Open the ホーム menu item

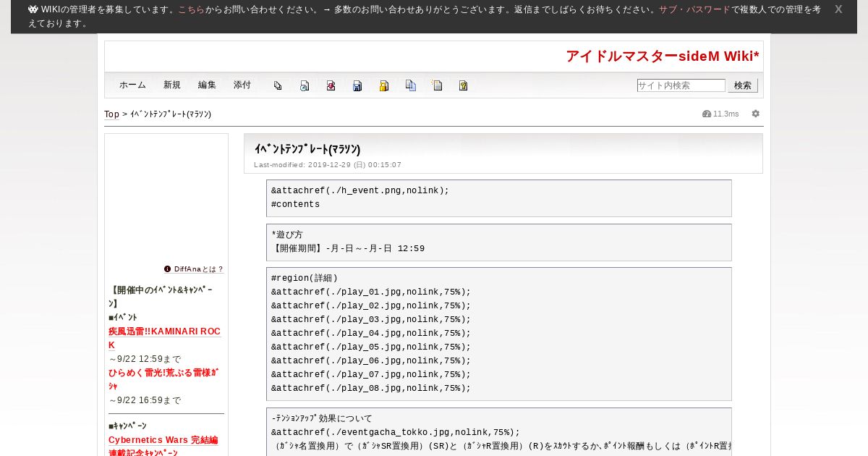(x=133, y=85)
